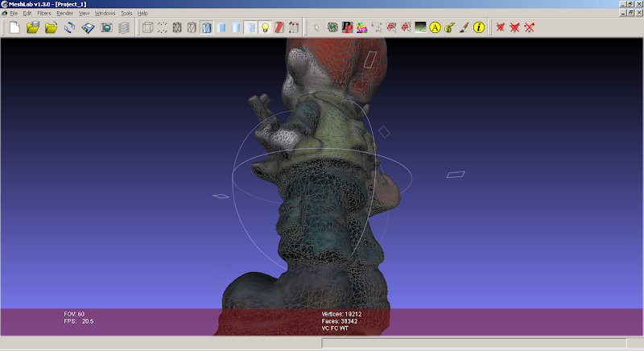Show yellow info icon panel
The height and width of the screenshot is (351, 644).
(x=479, y=27)
